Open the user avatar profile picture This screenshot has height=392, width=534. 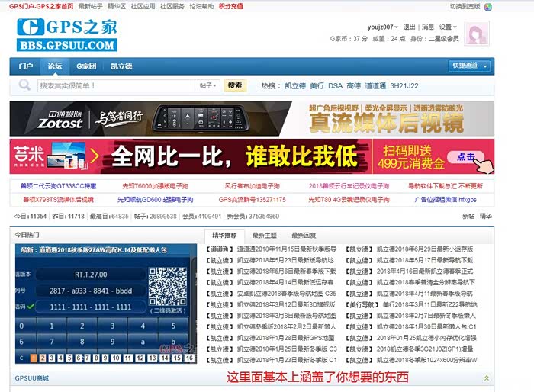pos(476,33)
